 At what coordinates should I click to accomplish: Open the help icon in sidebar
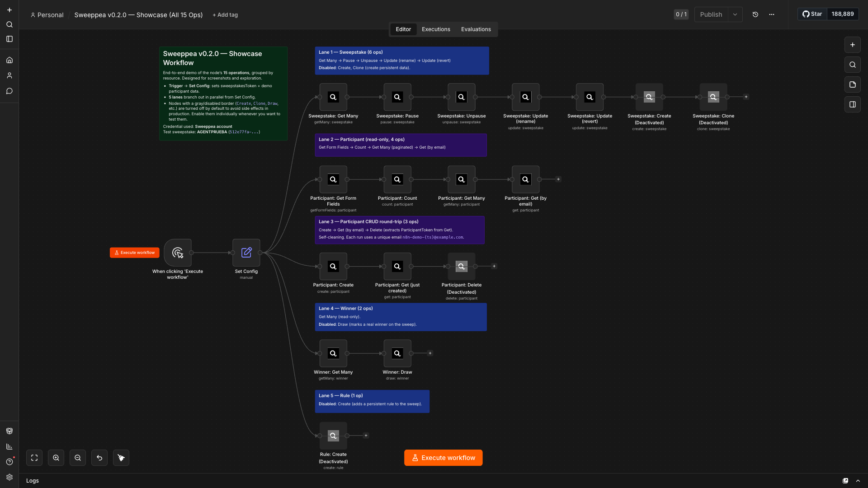tap(9, 462)
